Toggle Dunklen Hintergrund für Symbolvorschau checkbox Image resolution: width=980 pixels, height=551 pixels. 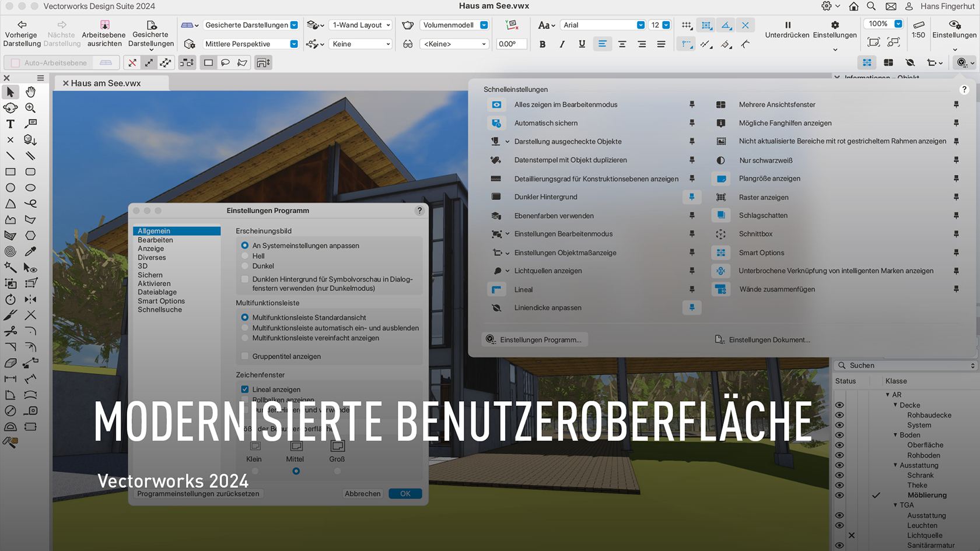coord(245,279)
